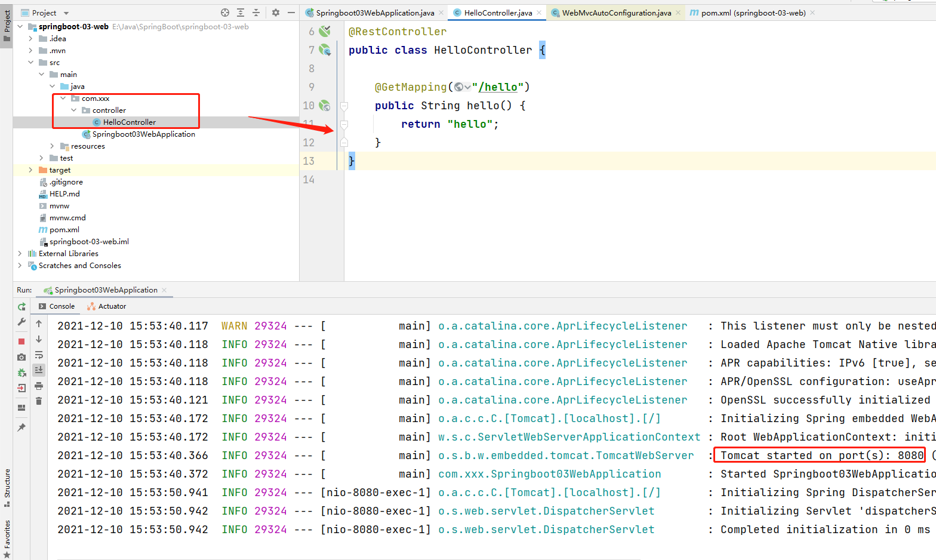This screenshot has height=560, width=936.
Task: Select HELP.md in the project tree
Action: 59,194
